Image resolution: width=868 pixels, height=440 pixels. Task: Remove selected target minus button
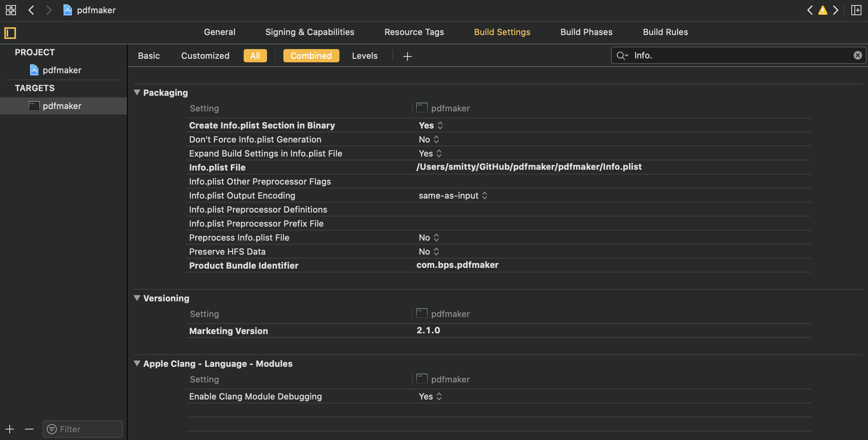(x=29, y=429)
